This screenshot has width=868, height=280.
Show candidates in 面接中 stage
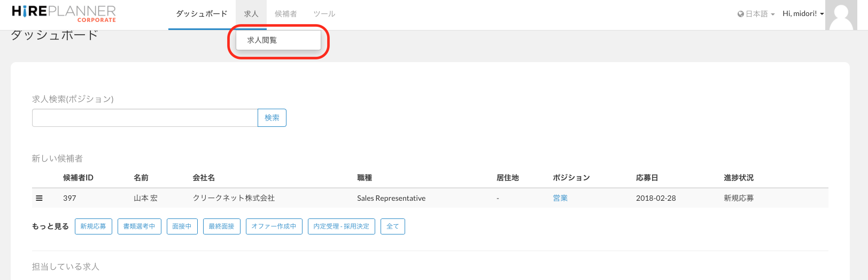coord(182,226)
